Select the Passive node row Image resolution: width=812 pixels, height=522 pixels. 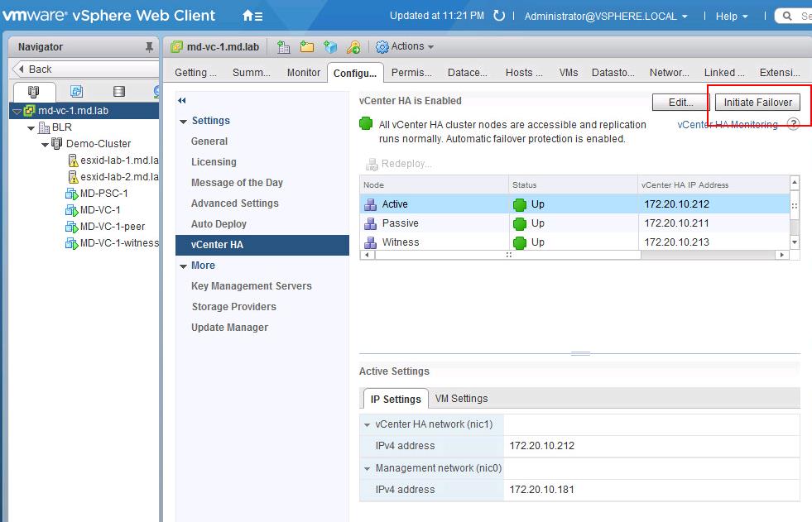pos(574,223)
